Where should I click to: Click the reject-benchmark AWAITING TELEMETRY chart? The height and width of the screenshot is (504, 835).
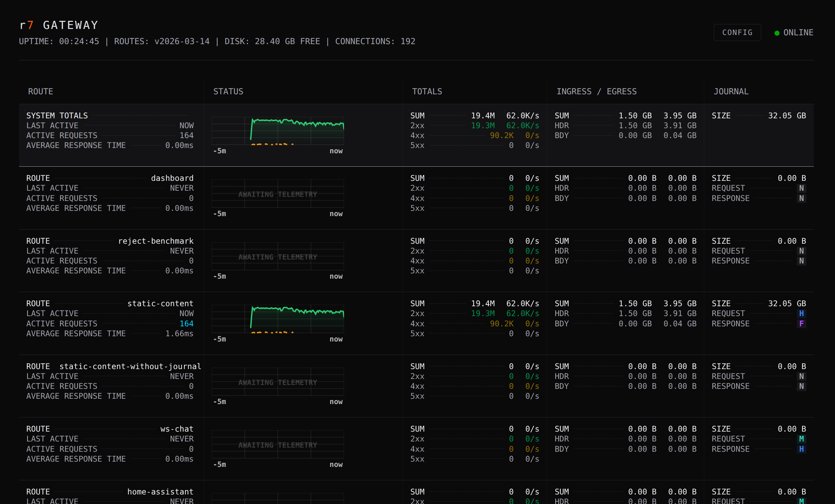(278, 256)
